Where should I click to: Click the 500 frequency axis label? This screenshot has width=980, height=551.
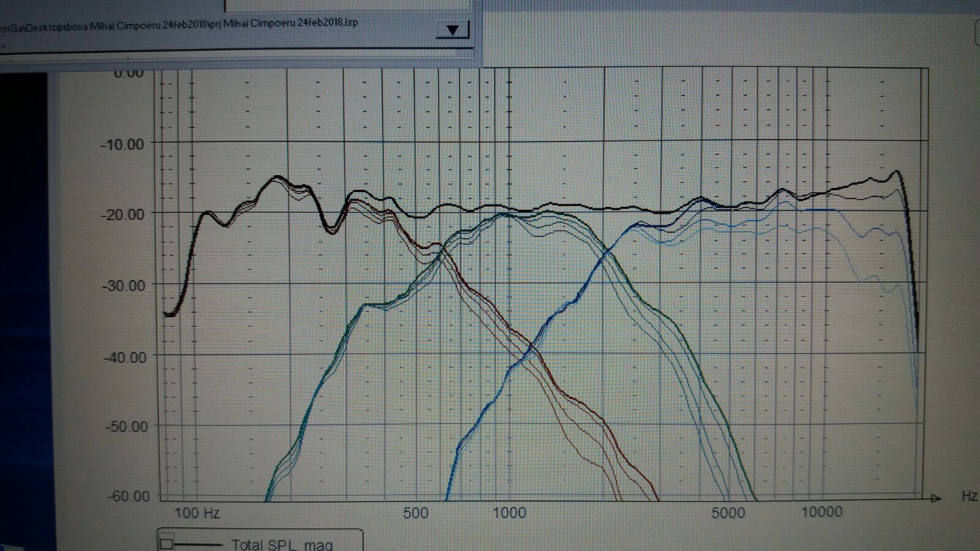(416, 512)
